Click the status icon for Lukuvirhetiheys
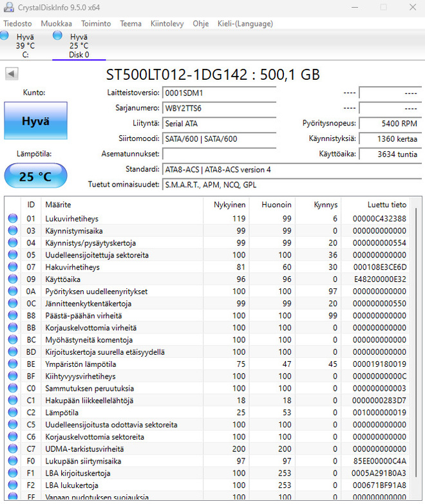The height and width of the screenshot is (504, 425). click(x=13, y=218)
